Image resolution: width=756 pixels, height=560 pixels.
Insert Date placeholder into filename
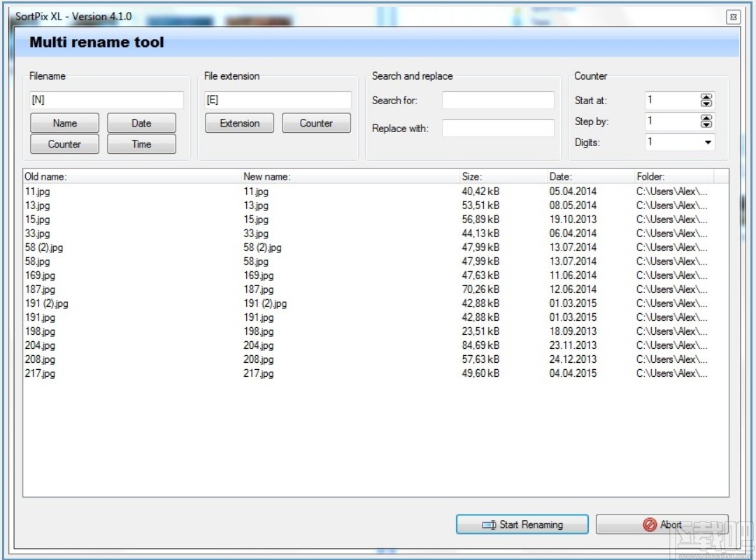coord(141,123)
